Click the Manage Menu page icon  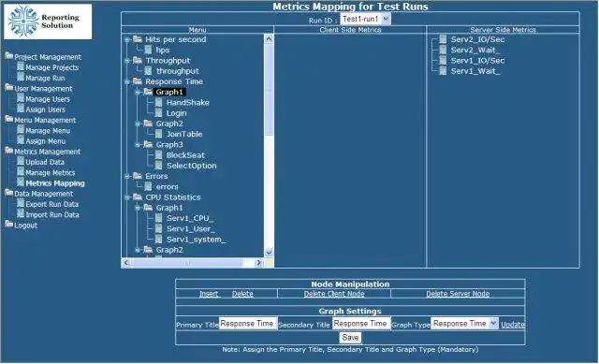click(21, 130)
